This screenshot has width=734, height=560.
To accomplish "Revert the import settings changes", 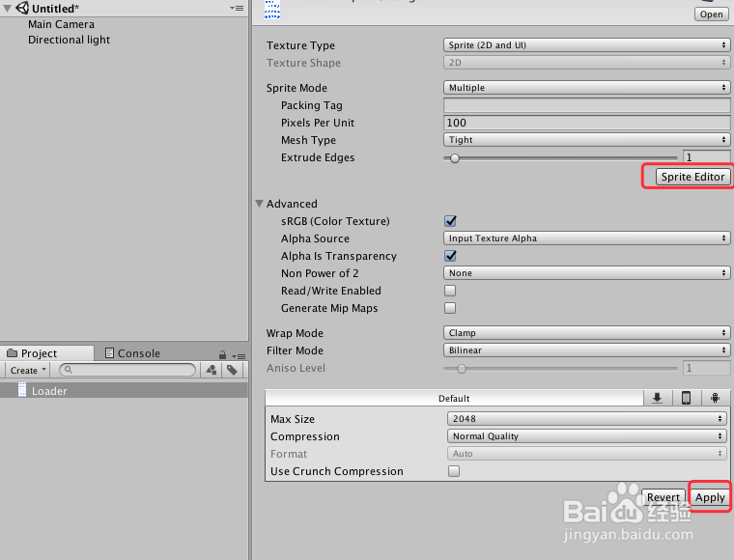I will pos(663,497).
